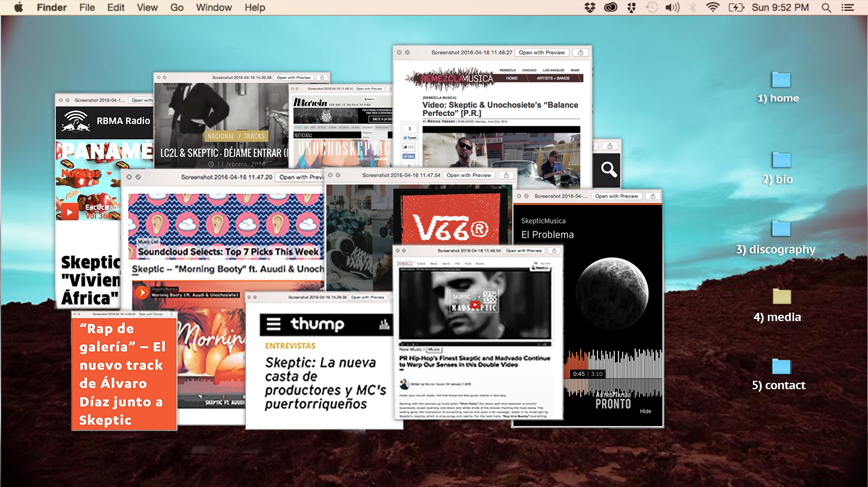Click the magnifier search icon on black tile
This screenshot has width=868, height=487.
[608, 170]
